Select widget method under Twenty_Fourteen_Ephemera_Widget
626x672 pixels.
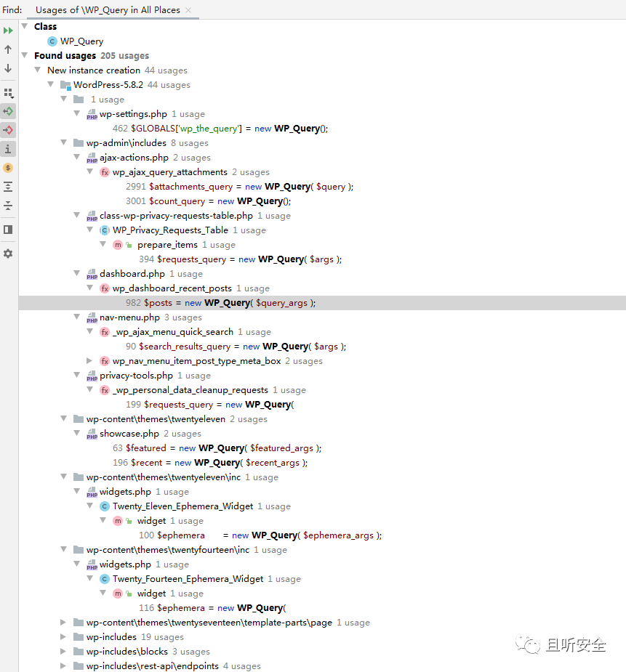151,594
